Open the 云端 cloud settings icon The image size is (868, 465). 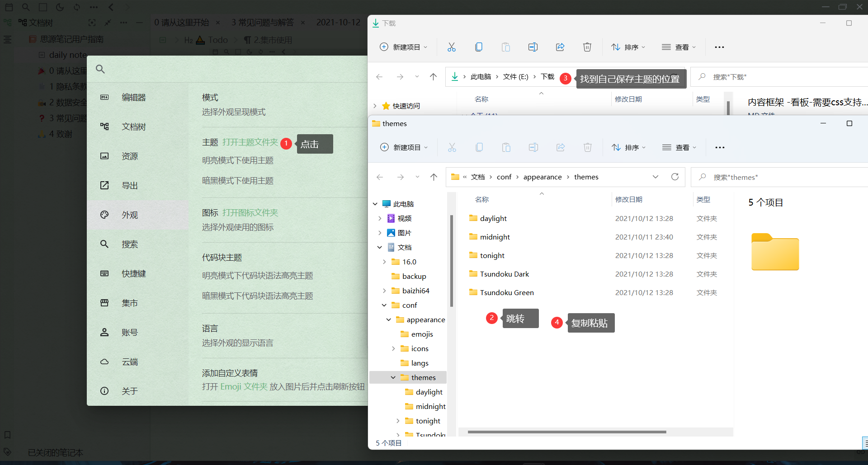(104, 362)
